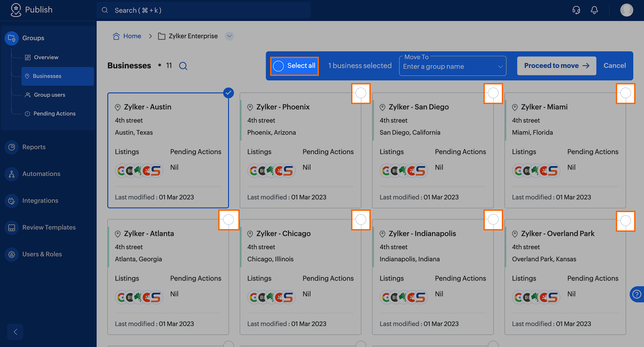
Task: Select the Zylker - Chicago card checkbox
Action: tap(361, 219)
